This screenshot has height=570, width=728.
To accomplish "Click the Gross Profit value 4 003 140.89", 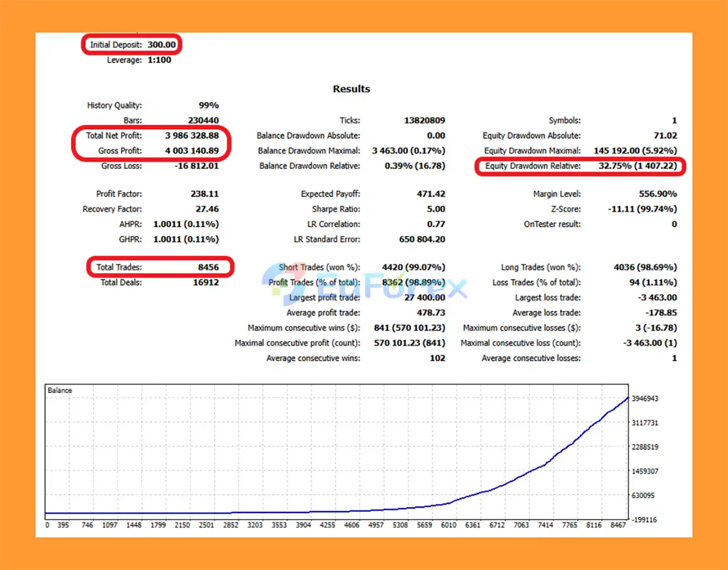I will click(192, 151).
